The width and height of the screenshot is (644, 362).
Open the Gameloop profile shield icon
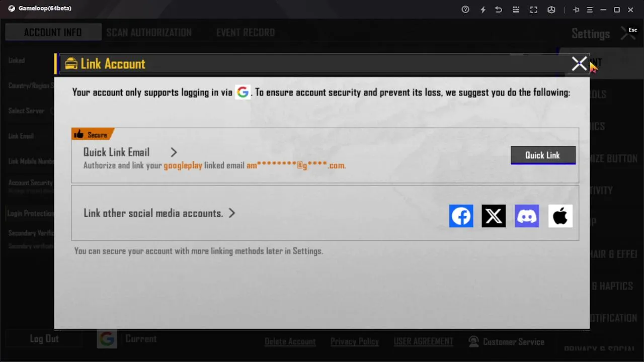pyautogui.click(x=551, y=10)
